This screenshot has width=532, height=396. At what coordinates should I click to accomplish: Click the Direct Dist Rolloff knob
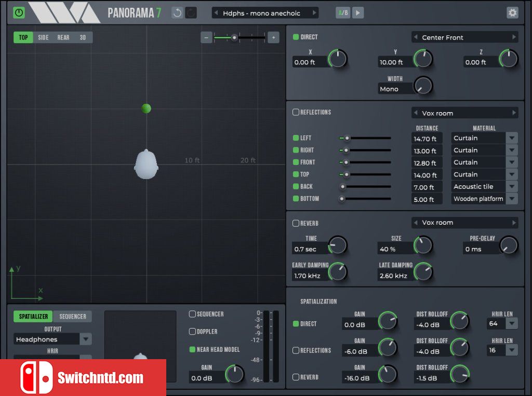tap(460, 321)
